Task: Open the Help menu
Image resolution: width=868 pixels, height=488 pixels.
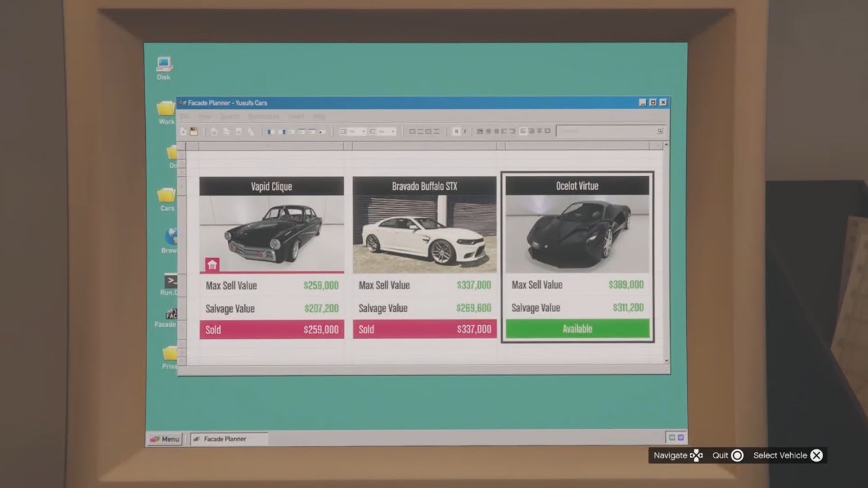Action: [x=319, y=117]
